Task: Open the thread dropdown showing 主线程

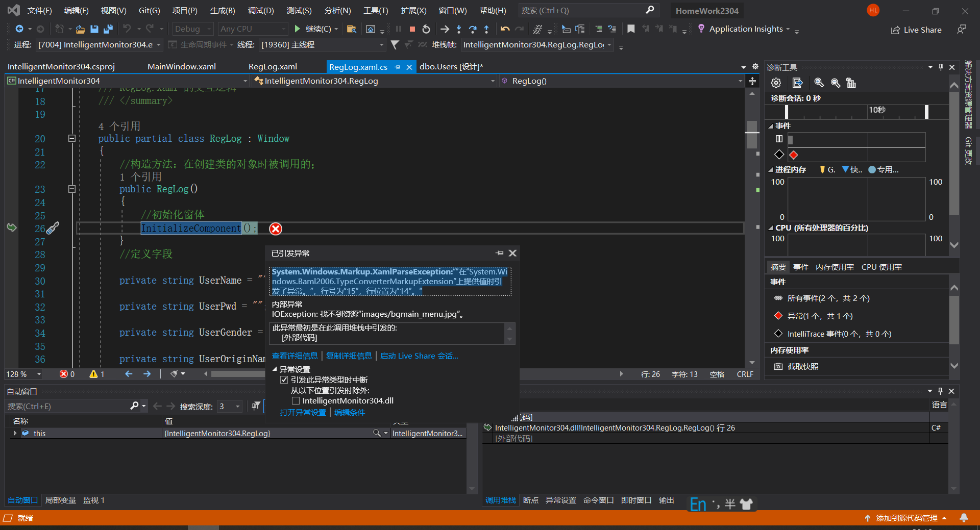Action: coord(322,45)
